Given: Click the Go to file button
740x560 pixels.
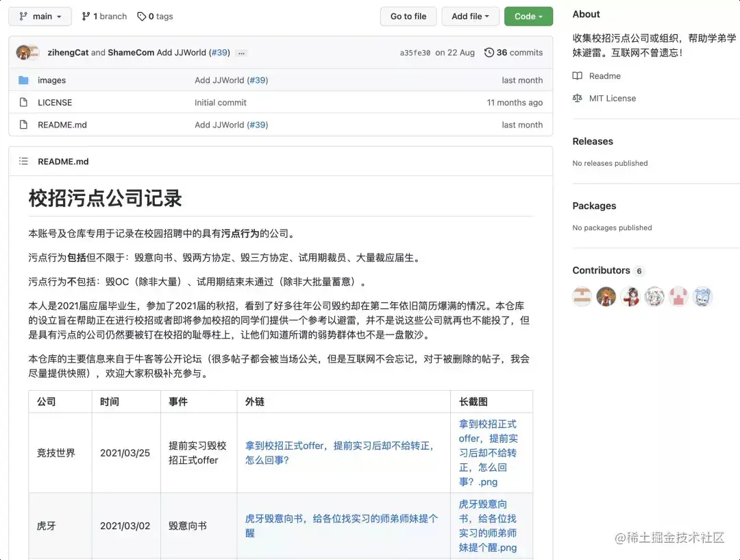Looking at the screenshot, I should [x=408, y=16].
